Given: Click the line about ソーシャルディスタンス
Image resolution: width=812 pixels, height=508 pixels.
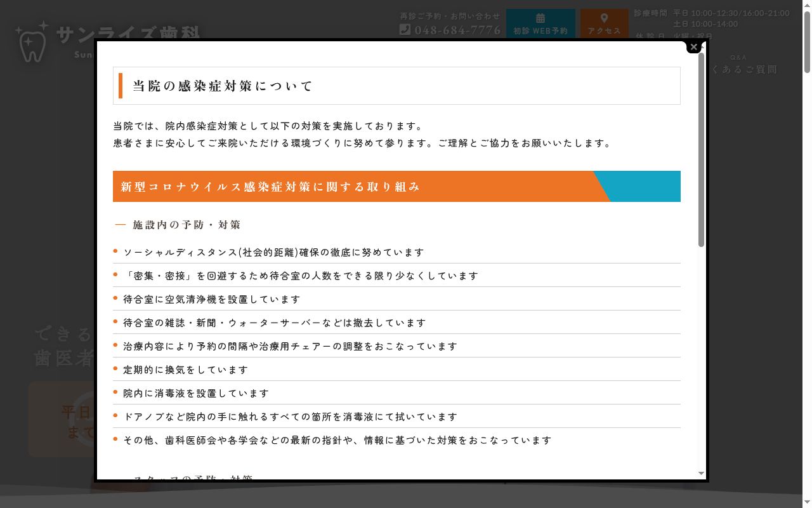Looking at the screenshot, I should pyautogui.click(x=273, y=252).
